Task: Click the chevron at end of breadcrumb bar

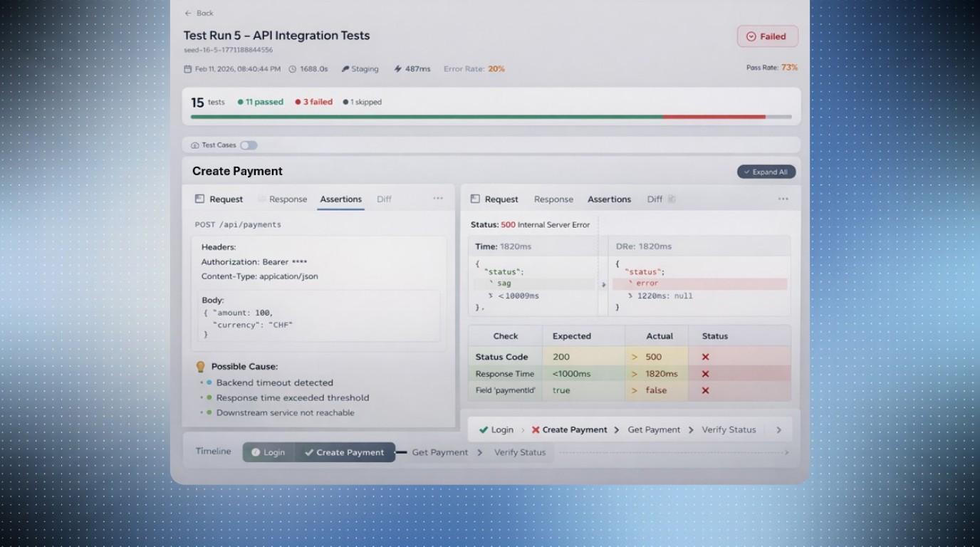Action: 778,430
